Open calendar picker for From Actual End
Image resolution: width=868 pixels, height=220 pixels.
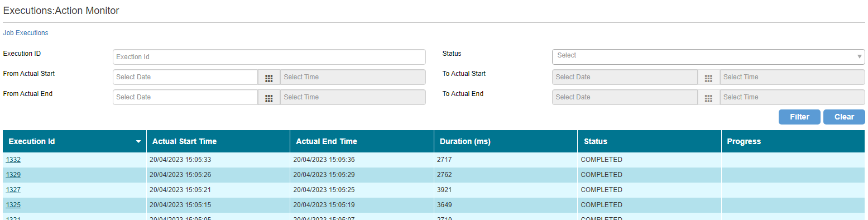(x=268, y=97)
